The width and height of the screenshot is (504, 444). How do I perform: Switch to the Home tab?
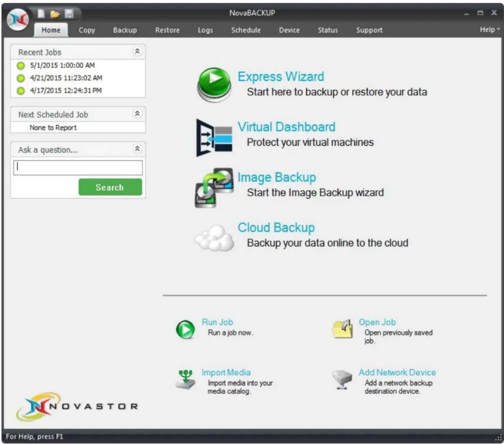[51, 30]
